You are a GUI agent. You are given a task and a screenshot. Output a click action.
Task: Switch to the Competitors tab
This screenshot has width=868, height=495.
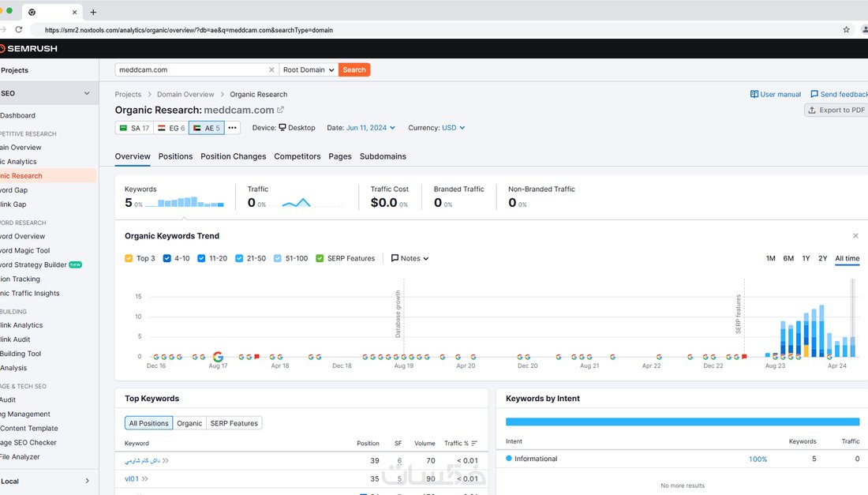click(x=297, y=156)
